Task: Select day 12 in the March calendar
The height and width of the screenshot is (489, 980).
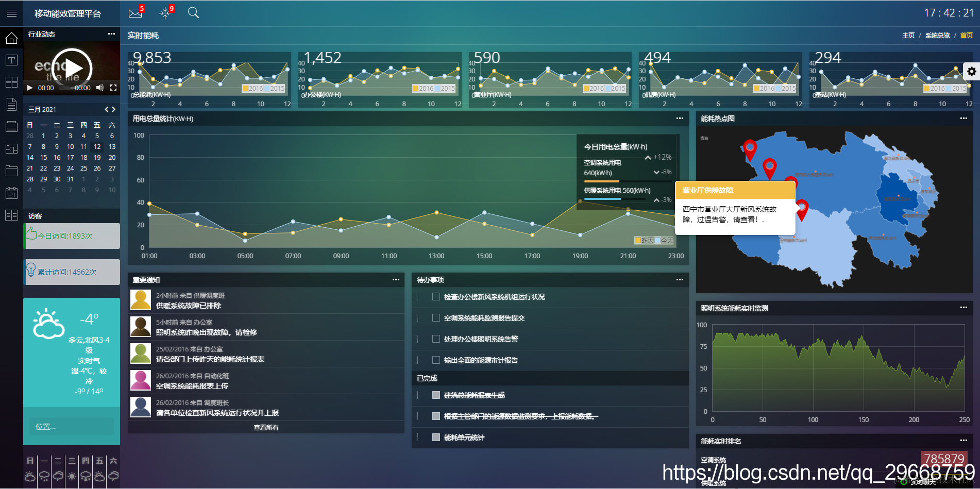Action: pyautogui.click(x=97, y=147)
